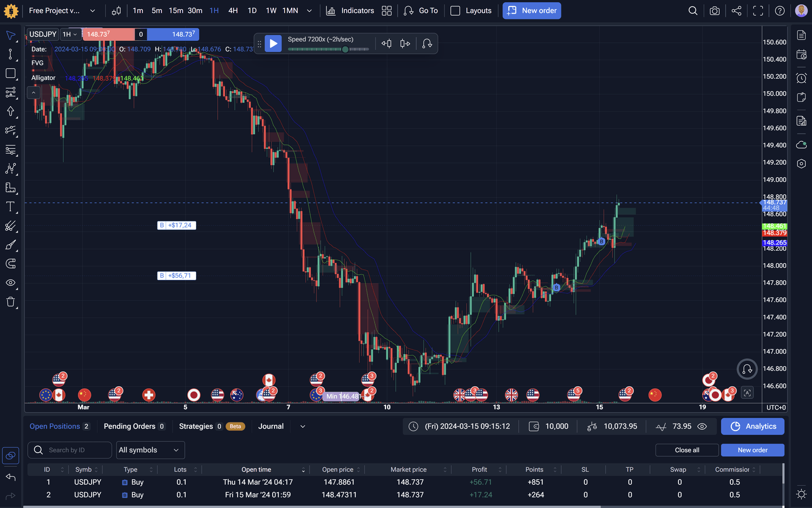This screenshot has width=812, height=508.
Task: Switch chart timeframe to 1W
Action: click(271, 11)
